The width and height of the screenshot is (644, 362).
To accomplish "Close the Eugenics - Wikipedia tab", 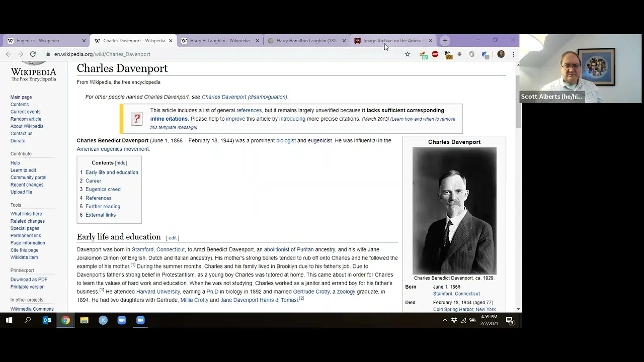I will click(84, 41).
